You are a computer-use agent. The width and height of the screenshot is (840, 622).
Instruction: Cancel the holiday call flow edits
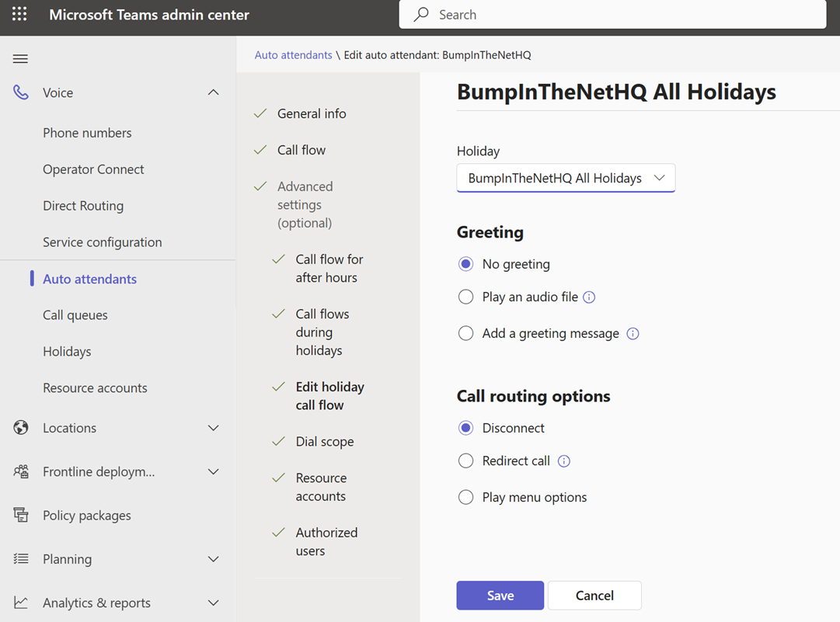point(594,596)
